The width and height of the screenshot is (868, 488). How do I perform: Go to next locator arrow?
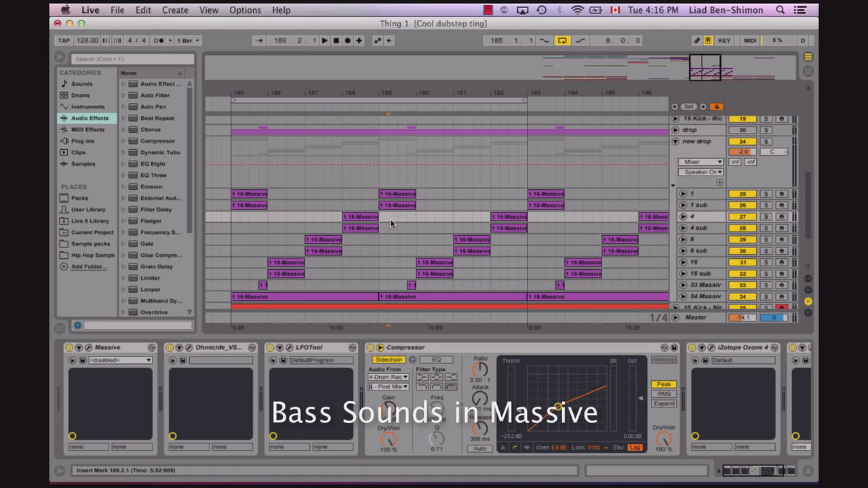tap(703, 107)
